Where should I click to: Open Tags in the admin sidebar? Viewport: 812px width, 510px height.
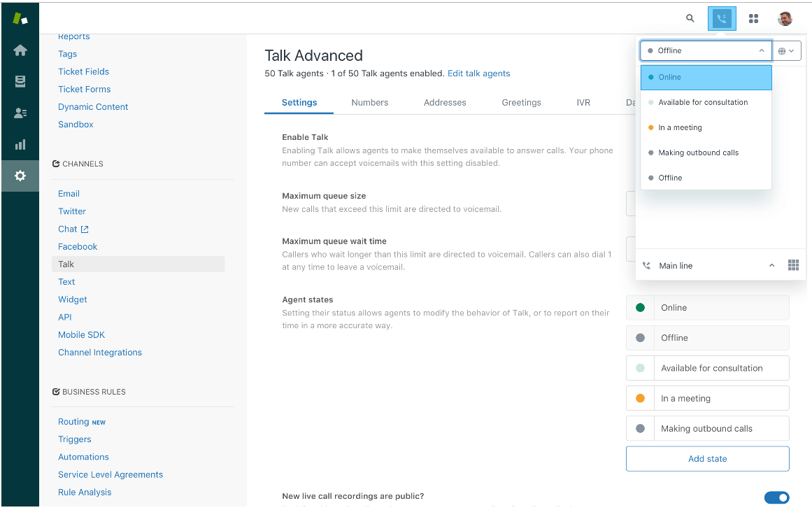coord(67,54)
